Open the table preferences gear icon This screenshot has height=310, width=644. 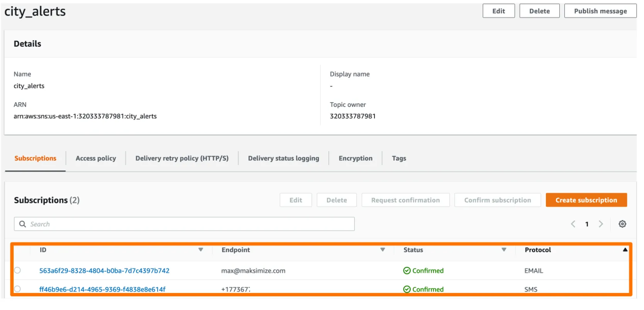(x=622, y=224)
